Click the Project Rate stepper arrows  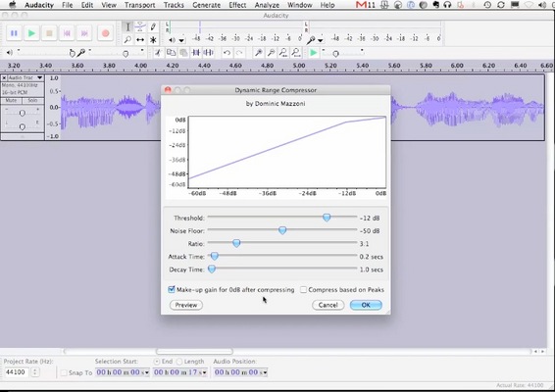click(x=35, y=372)
